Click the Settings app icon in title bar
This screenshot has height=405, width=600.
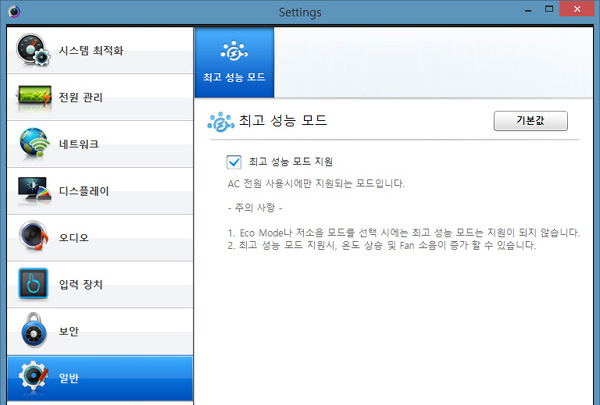coord(14,11)
